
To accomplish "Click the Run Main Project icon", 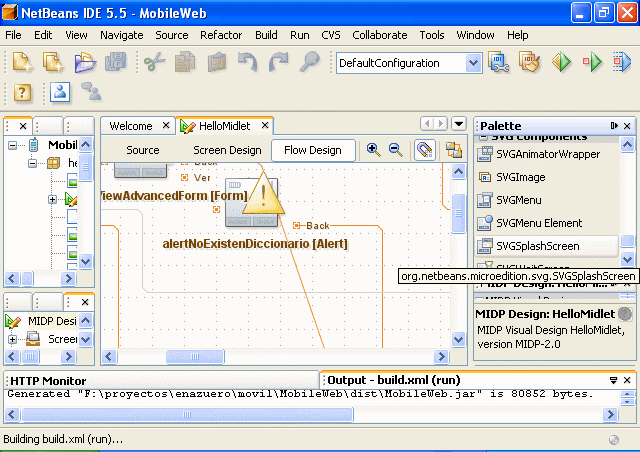I will 562,62.
